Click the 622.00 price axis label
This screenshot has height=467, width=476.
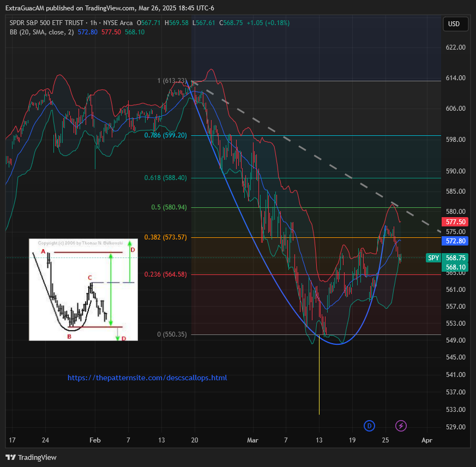(455, 47)
